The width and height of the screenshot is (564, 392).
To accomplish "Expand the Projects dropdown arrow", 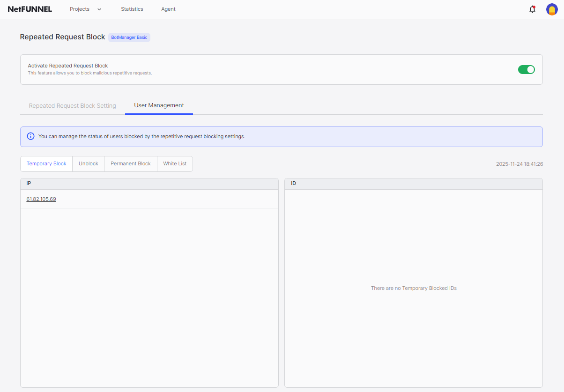I will [99, 9].
